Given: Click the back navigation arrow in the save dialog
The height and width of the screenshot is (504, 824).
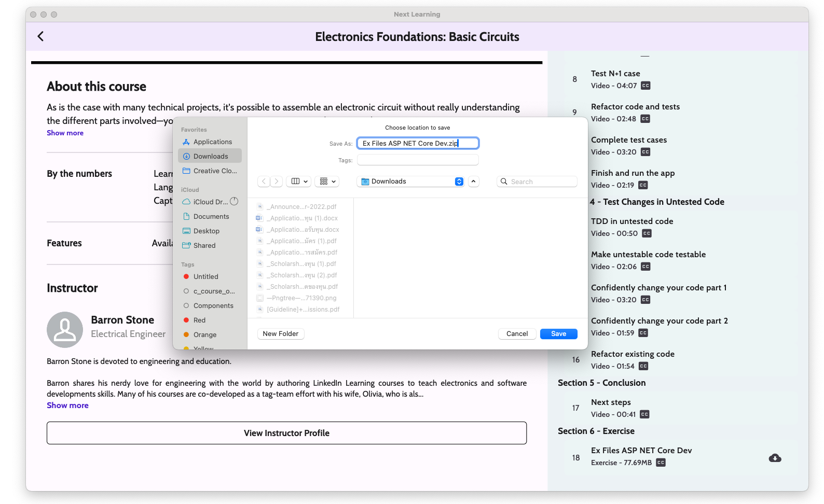Looking at the screenshot, I should [x=264, y=181].
